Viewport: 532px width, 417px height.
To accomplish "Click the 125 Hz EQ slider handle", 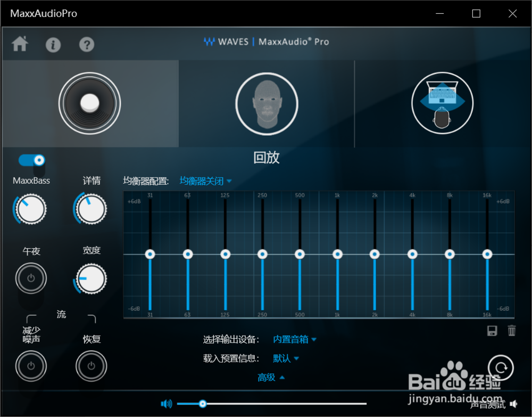I will click(225, 254).
